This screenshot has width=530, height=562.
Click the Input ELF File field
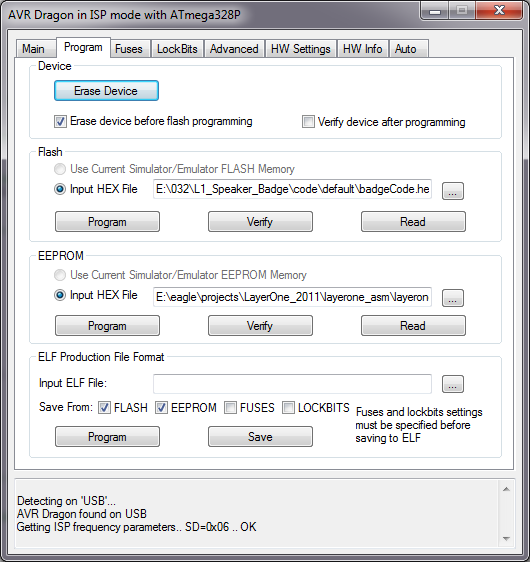[x=292, y=384]
